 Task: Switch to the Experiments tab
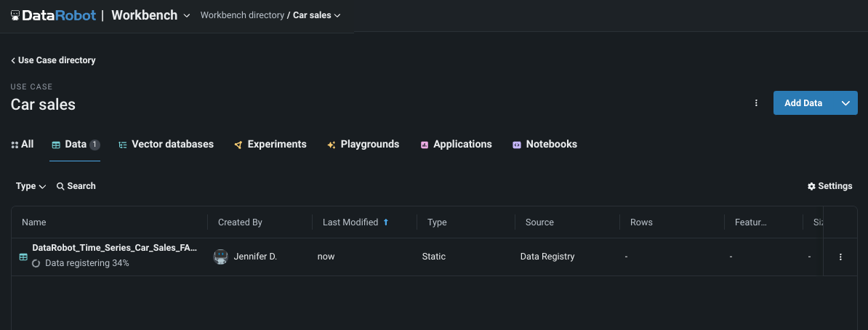click(270, 145)
